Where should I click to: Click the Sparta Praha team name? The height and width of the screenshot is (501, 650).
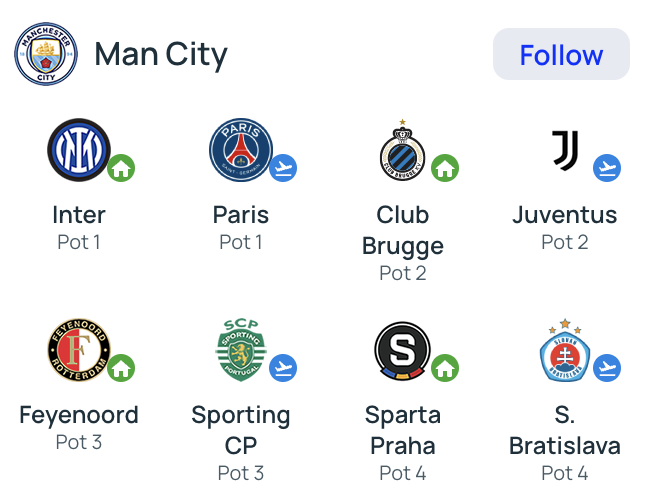402,430
